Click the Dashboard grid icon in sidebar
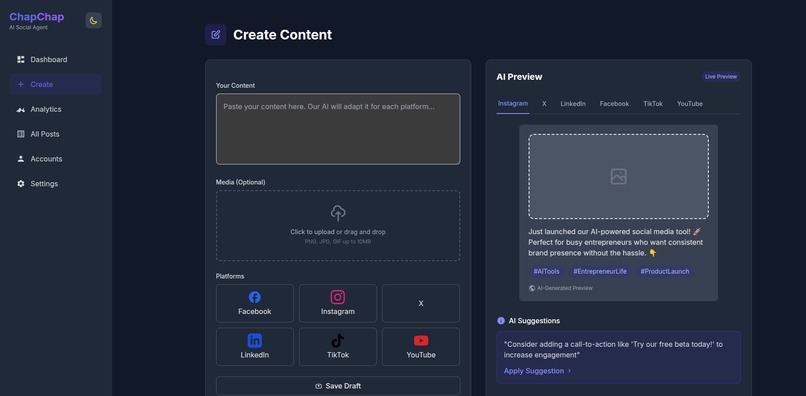This screenshot has width=806, height=396. coord(21,60)
